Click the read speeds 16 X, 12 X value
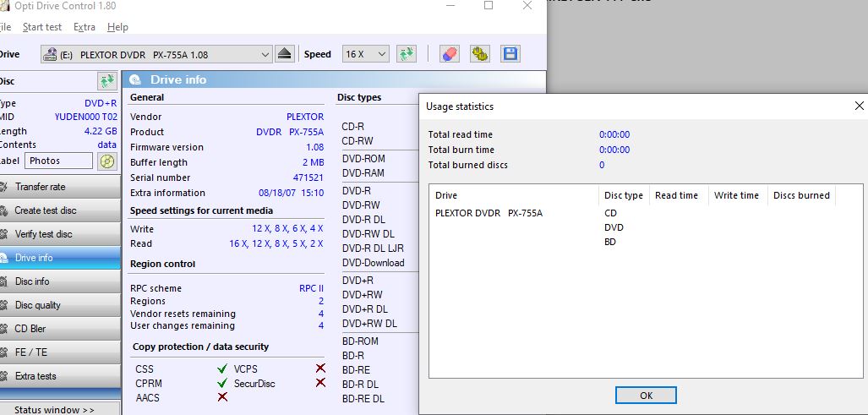Image resolution: width=868 pixels, height=415 pixels. click(x=276, y=243)
